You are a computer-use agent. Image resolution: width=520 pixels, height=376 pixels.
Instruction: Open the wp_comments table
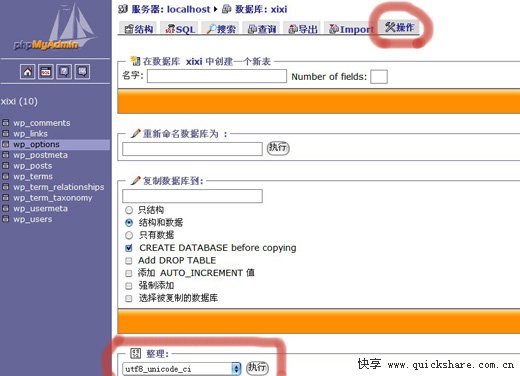(42, 123)
